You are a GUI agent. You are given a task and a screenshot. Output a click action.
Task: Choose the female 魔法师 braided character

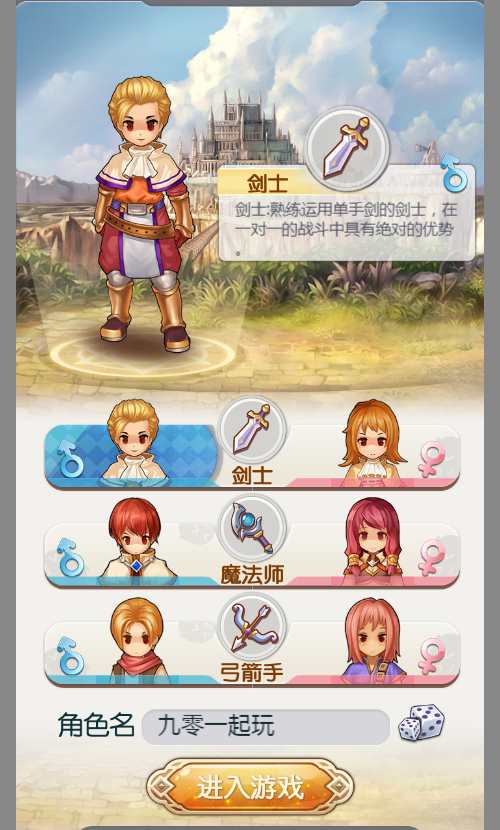click(x=373, y=538)
